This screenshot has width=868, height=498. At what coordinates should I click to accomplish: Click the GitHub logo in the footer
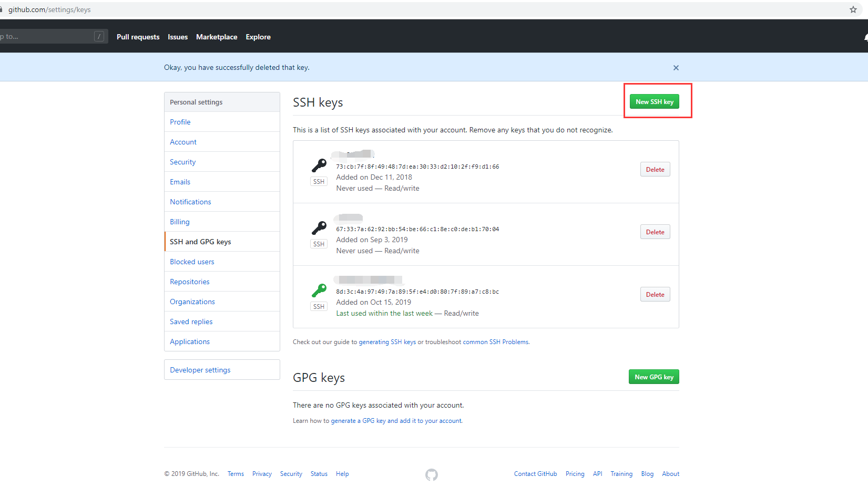(x=432, y=475)
